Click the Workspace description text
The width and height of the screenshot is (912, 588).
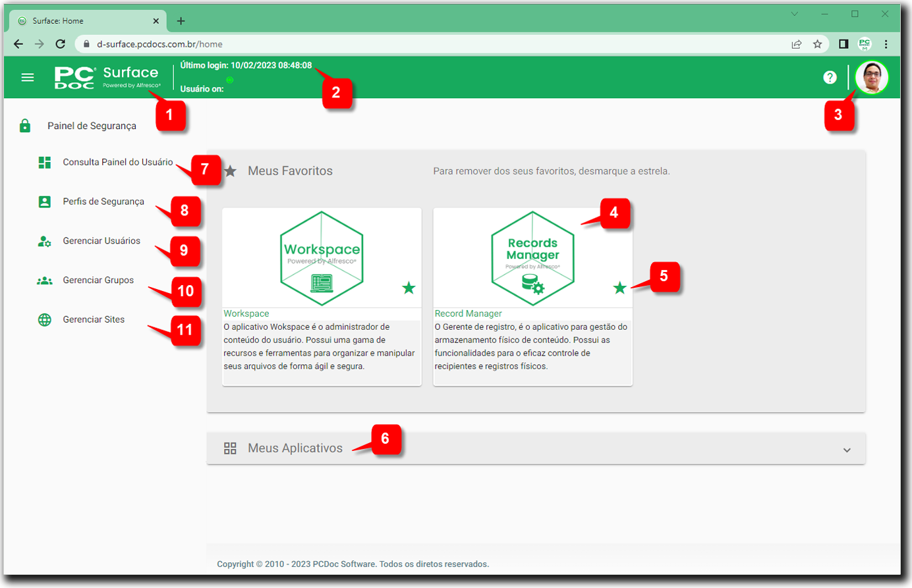click(320, 346)
